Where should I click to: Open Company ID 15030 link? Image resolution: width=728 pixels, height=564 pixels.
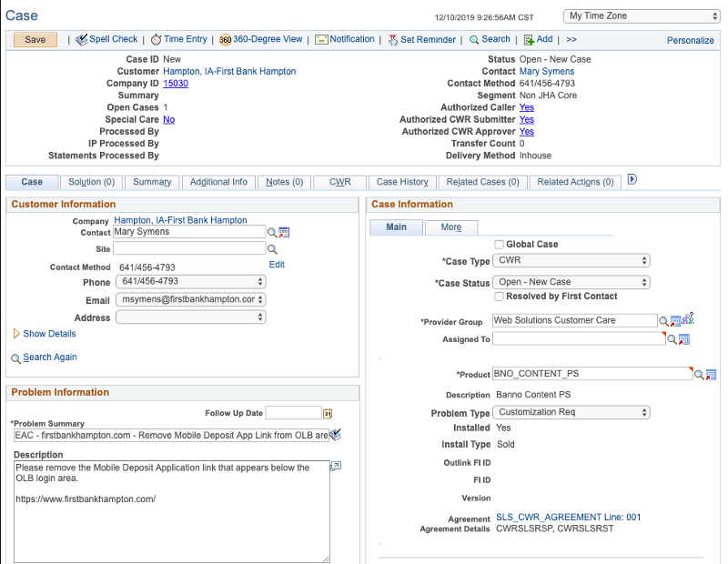(x=176, y=84)
